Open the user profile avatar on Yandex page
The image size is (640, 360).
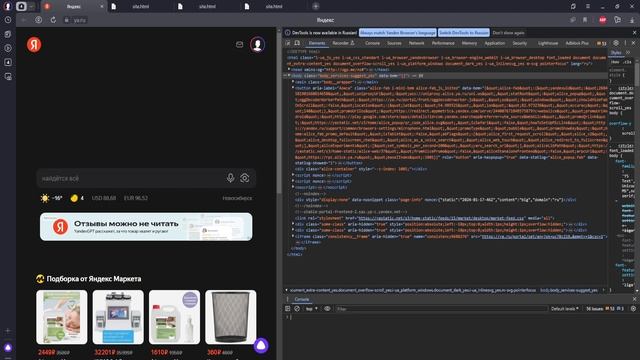[257, 44]
